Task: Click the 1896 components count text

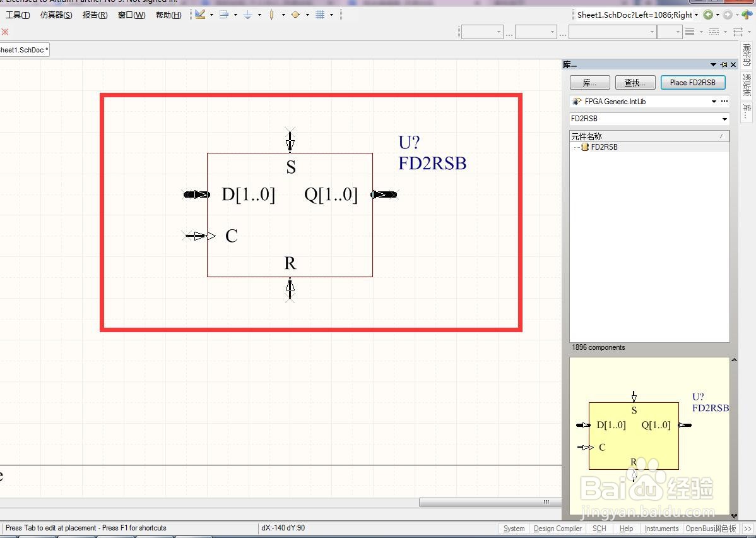Action: [x=598, y=347]
